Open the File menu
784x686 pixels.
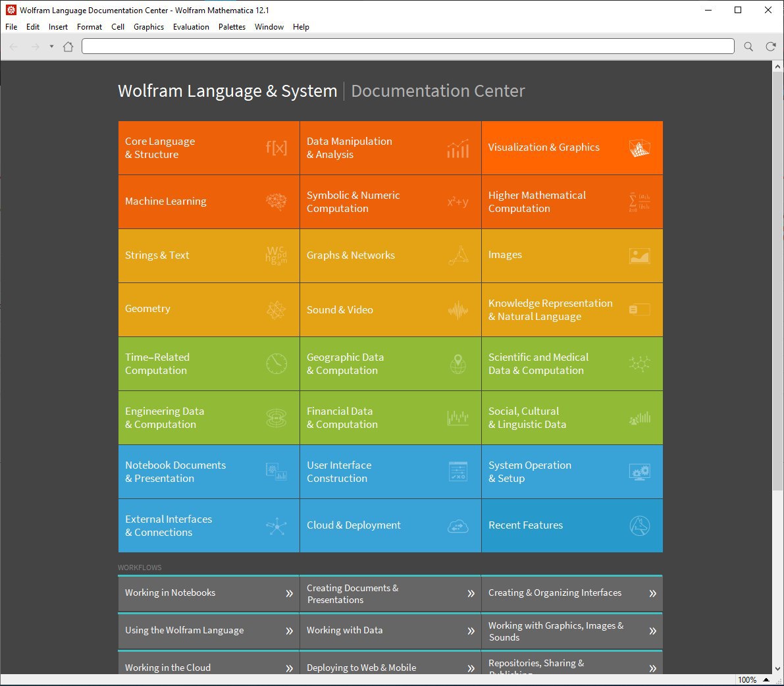click(11, 27)
